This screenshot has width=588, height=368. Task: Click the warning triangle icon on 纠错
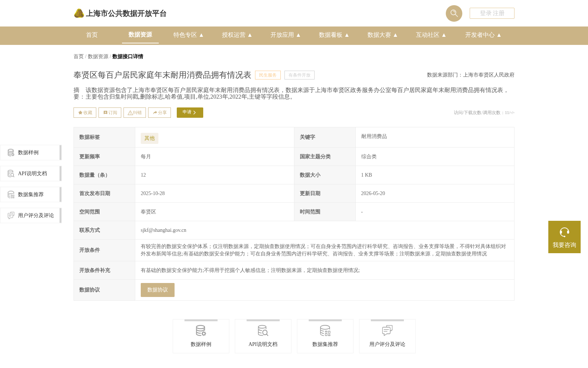(x=130, y=113)
